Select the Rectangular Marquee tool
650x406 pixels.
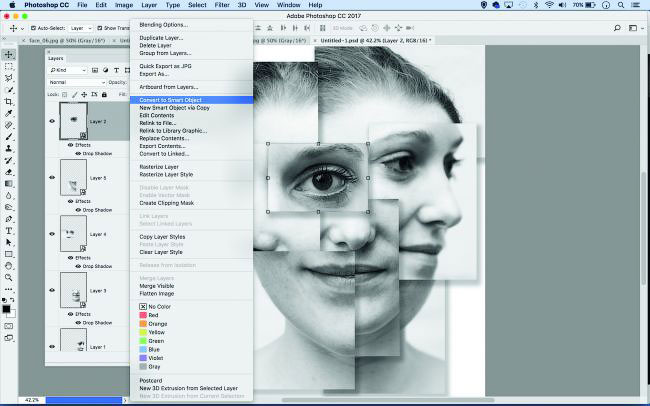click(x=9, y=66)
